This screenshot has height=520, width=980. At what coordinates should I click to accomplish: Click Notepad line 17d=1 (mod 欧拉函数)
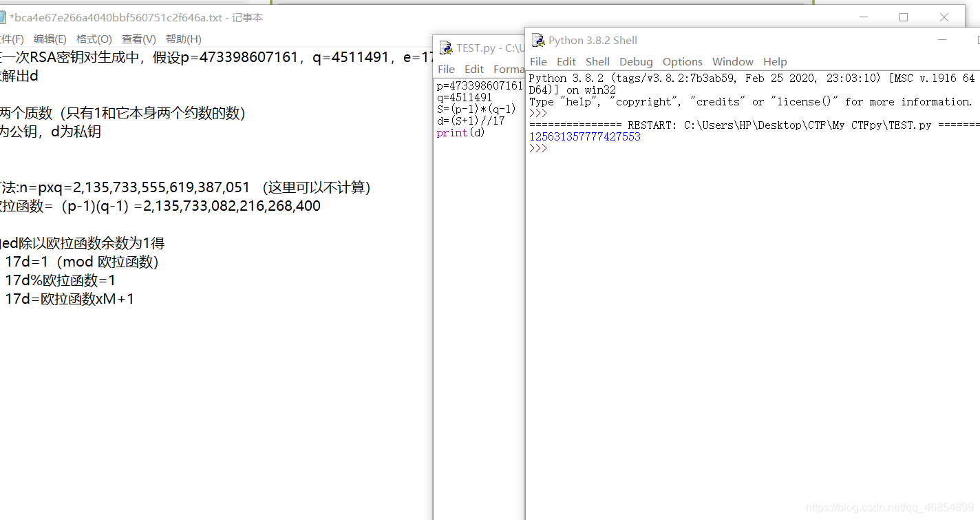[82, 262]
